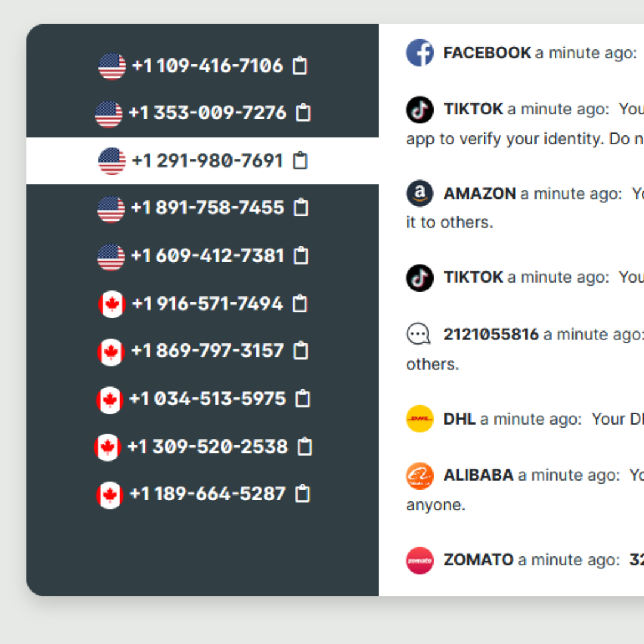Open the first TIKTOK message
The height and width of the screenshot is (644, 644).
[525, 123]
